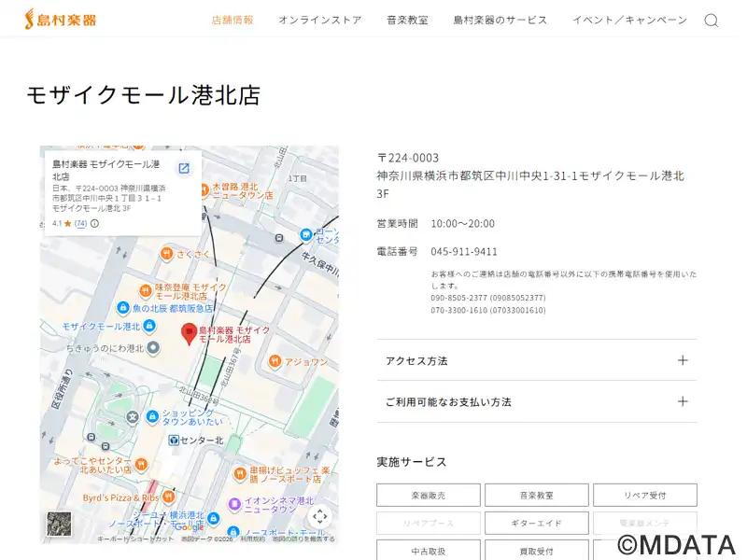Viewport: 747px width, 560px height.
Task: Click the Ajiwan restaurant marker
Action: tap(275, 361)
